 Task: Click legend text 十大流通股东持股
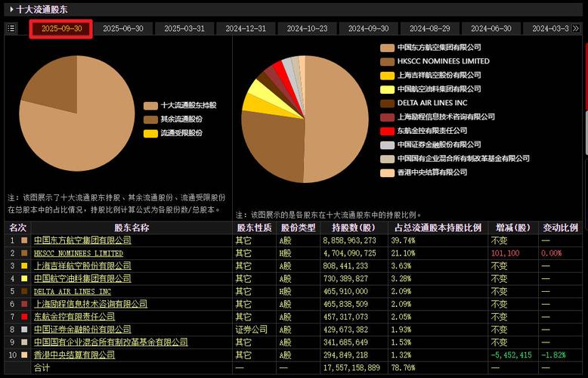click(189, 105)
